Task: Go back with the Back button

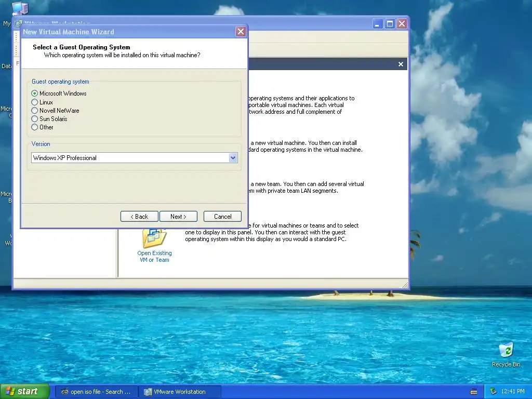Action: pyautogui.click(x=139, y=217)
